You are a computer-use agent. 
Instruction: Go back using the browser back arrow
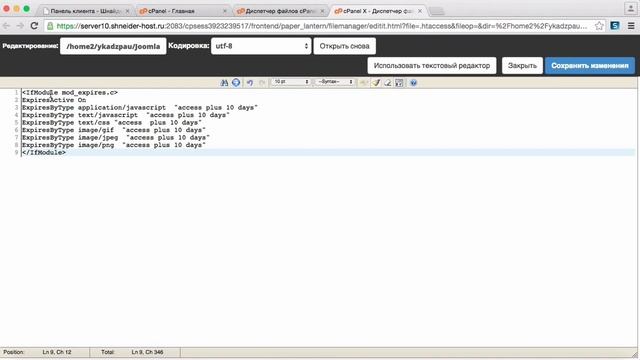click(6, 26)
